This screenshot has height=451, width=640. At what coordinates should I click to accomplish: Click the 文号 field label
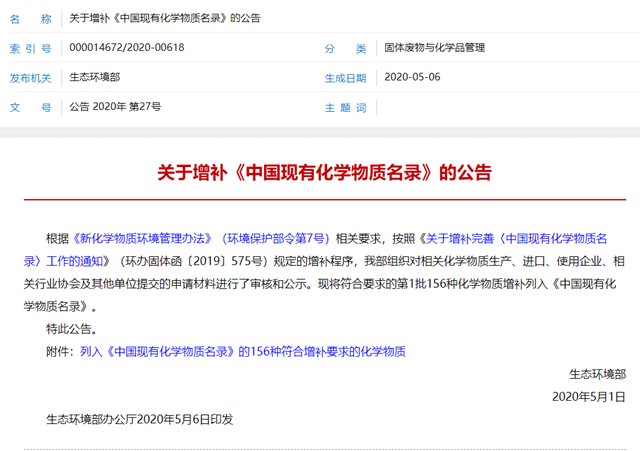point(30,106)
